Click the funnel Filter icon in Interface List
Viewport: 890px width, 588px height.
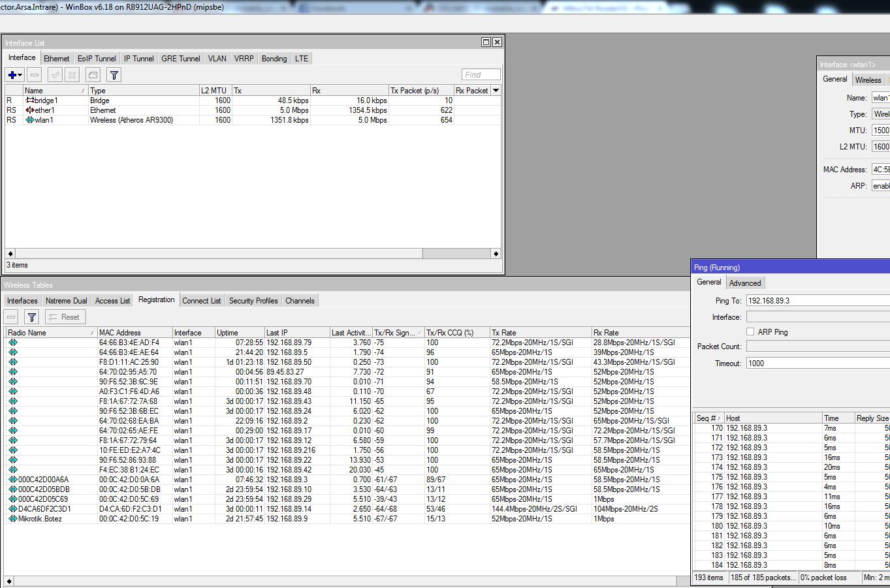click(x=114, y=75)
